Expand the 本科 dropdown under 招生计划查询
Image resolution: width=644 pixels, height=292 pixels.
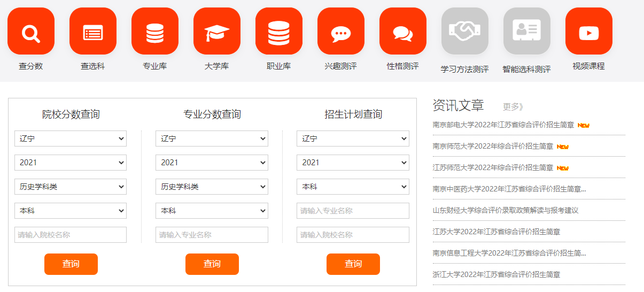click(x=353, y=187)
